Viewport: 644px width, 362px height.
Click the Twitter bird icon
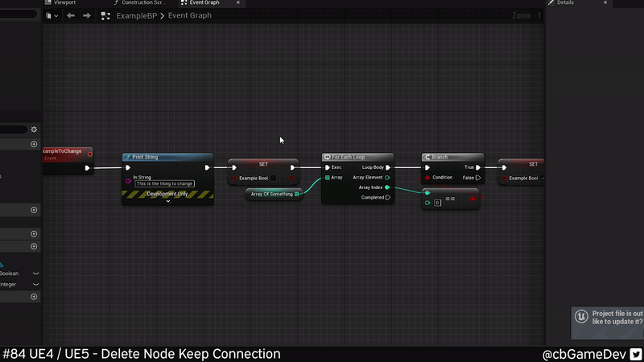click(636, 354)
